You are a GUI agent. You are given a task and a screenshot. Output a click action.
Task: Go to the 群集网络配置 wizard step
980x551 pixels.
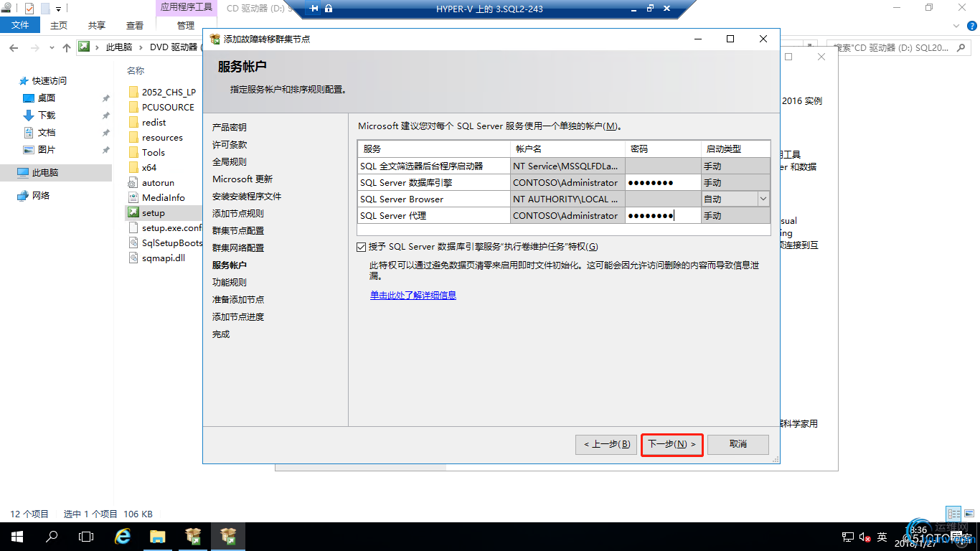(238, 248)
